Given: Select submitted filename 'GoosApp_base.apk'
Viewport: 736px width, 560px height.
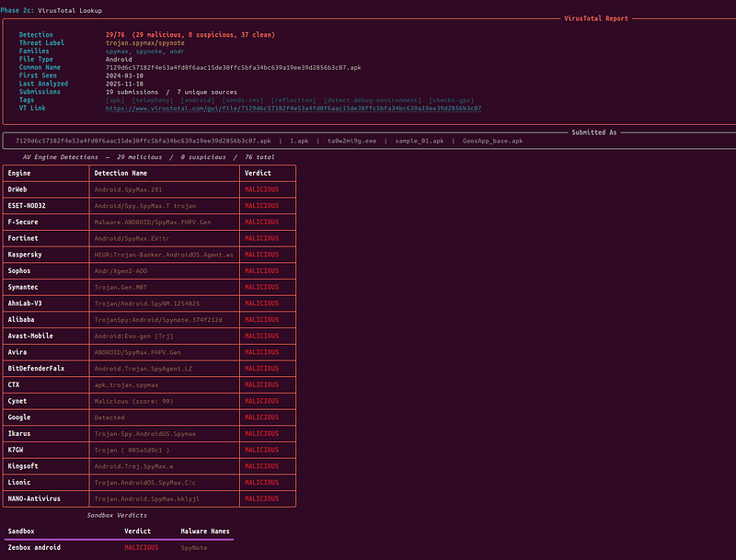Looking at the screenshot, I should pos(492,141).
